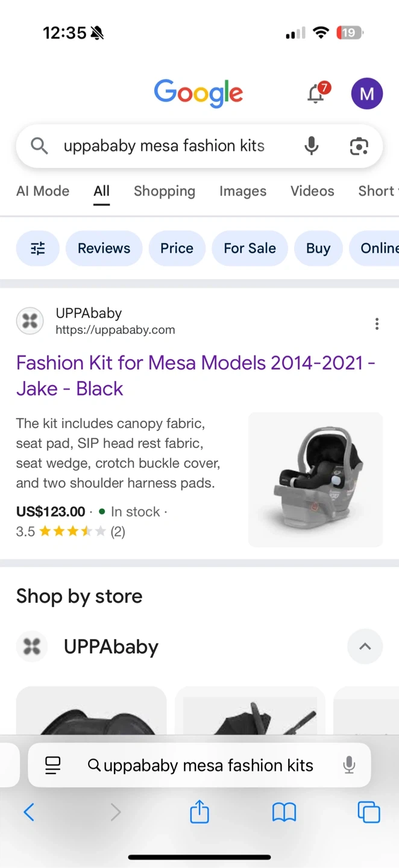
Task: Tap the Mesa car seat product thumbnail
Action: [x=315, y=479]
